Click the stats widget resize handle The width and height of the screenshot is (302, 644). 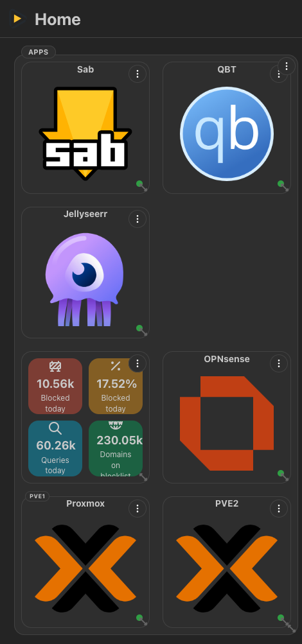[143, 477]
